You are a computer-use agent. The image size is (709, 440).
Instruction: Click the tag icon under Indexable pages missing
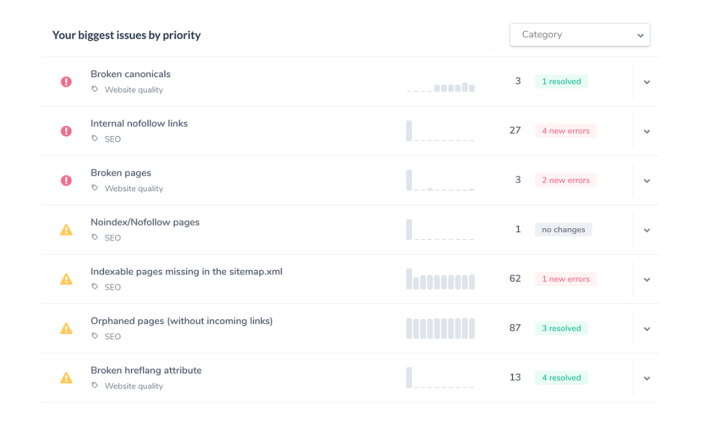click(95, 287)
